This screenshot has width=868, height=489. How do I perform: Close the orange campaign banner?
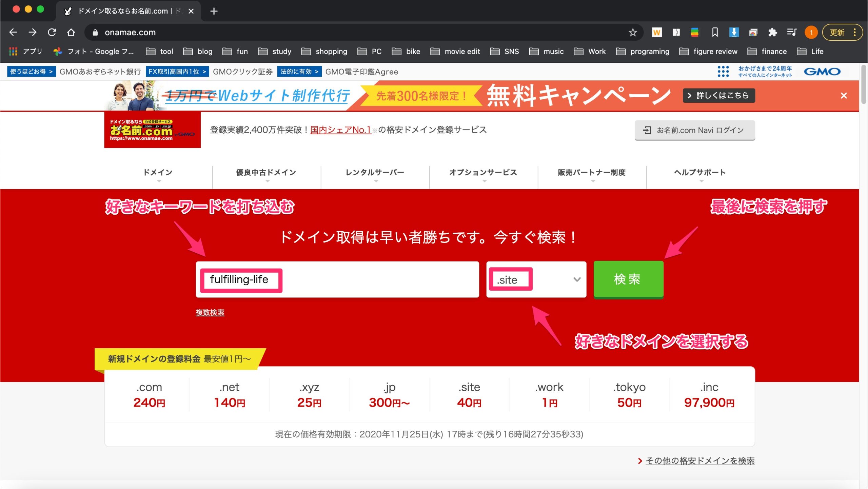(844, 96)
